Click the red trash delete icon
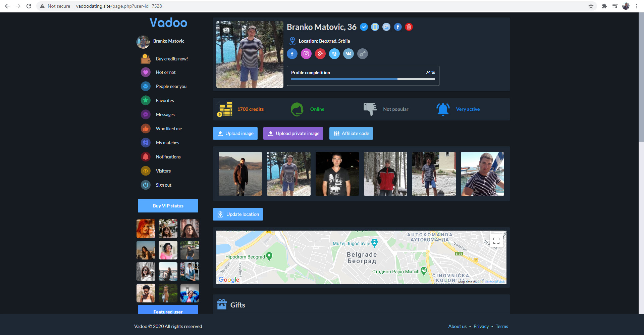Image resolution: width=644 pixels, height=335 pixels. pos(409,27)
